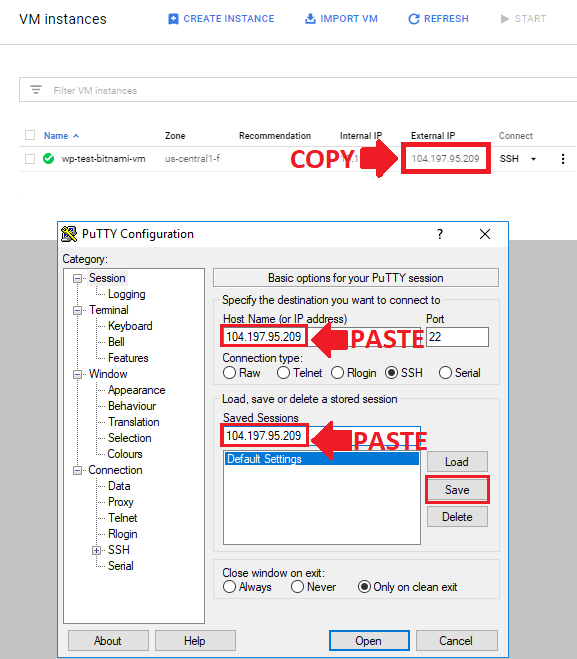This screenshot has height=659, width=577.
Task: Close the PuTTY Configuration dialog
Action: tap(485, 234)
